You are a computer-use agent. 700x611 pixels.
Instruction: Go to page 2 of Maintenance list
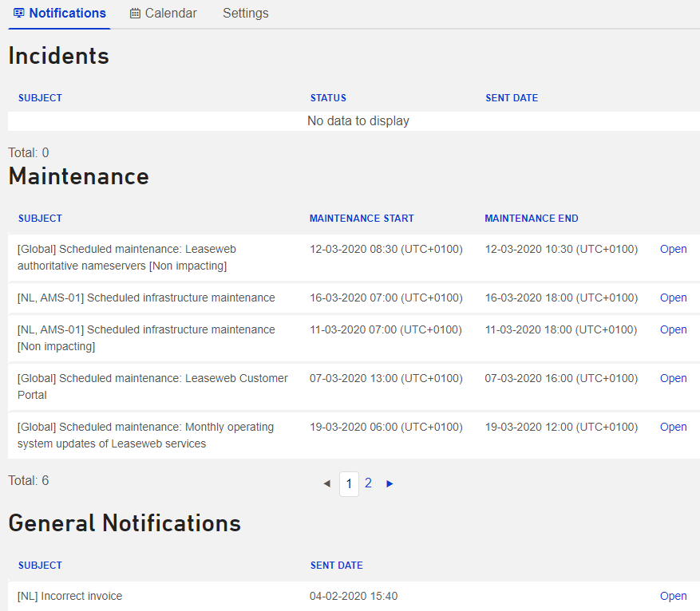point(368,483)
